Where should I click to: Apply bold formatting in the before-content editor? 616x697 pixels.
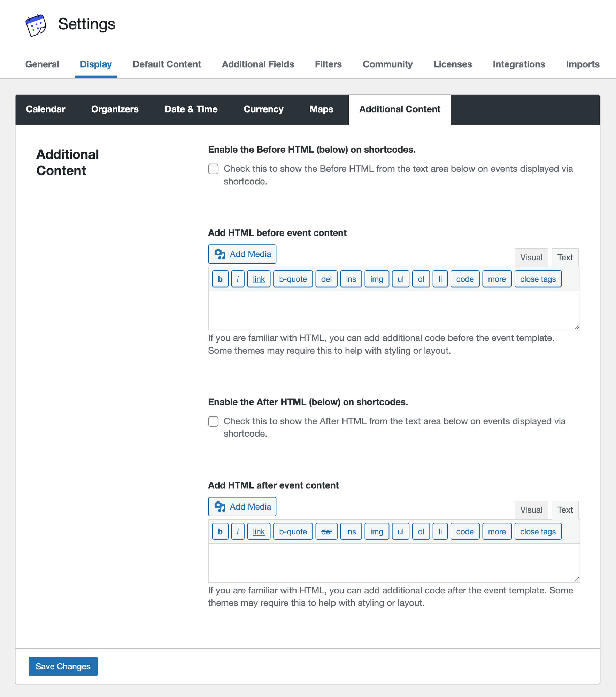pos(220,279)
